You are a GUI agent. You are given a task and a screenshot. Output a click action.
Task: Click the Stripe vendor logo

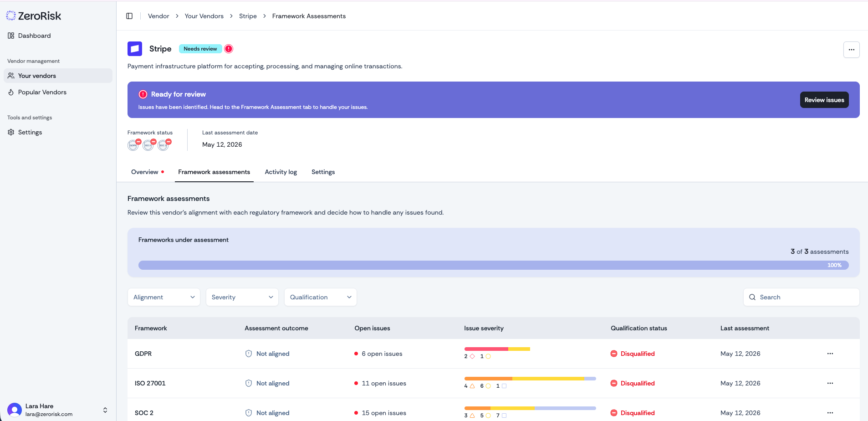tap(135, 49)
